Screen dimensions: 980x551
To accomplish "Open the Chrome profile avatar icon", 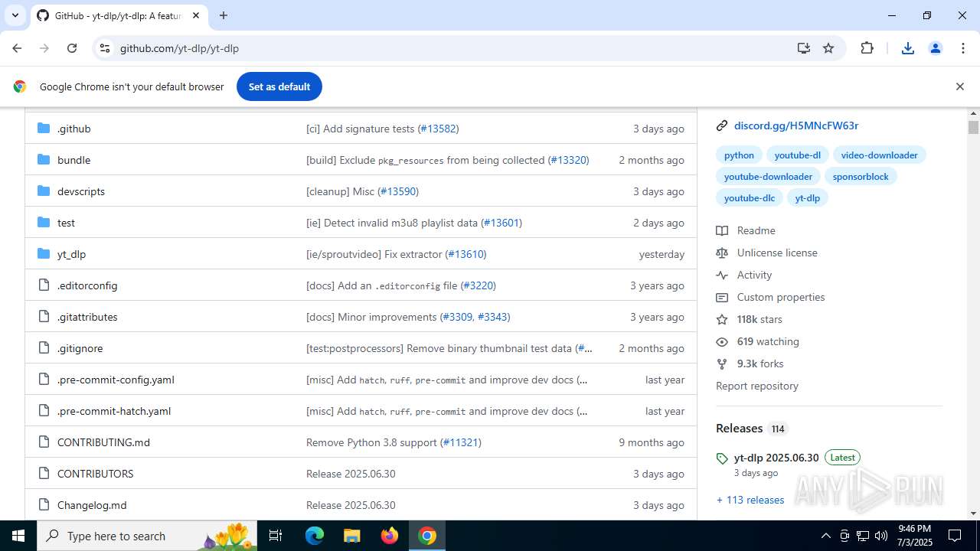I will [x=935, y=48].
